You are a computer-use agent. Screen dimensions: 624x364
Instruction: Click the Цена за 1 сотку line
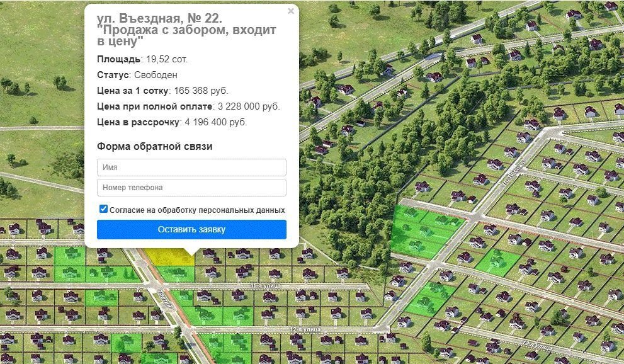coord(162,91)
